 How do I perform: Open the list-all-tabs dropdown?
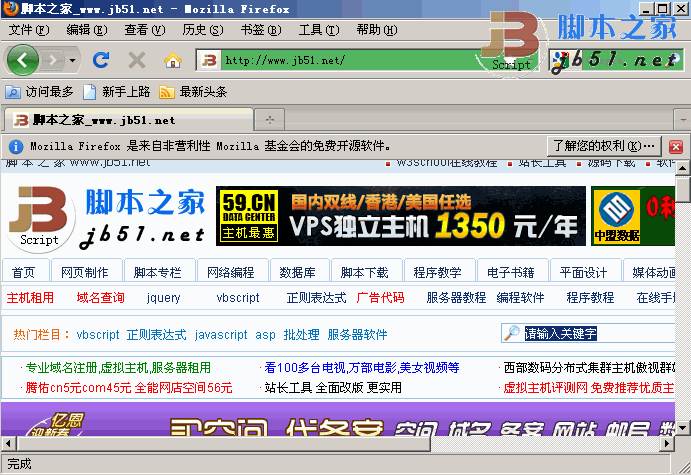[683, 120]
